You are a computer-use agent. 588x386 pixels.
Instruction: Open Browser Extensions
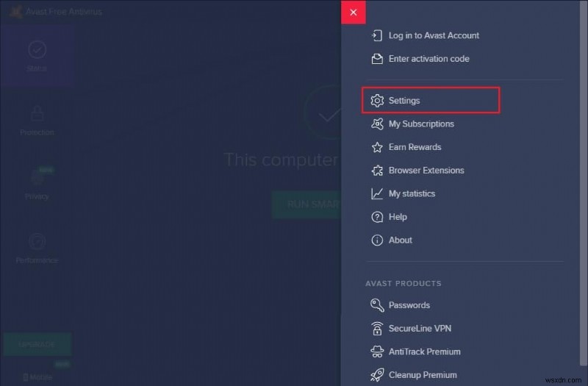[426, 171]
